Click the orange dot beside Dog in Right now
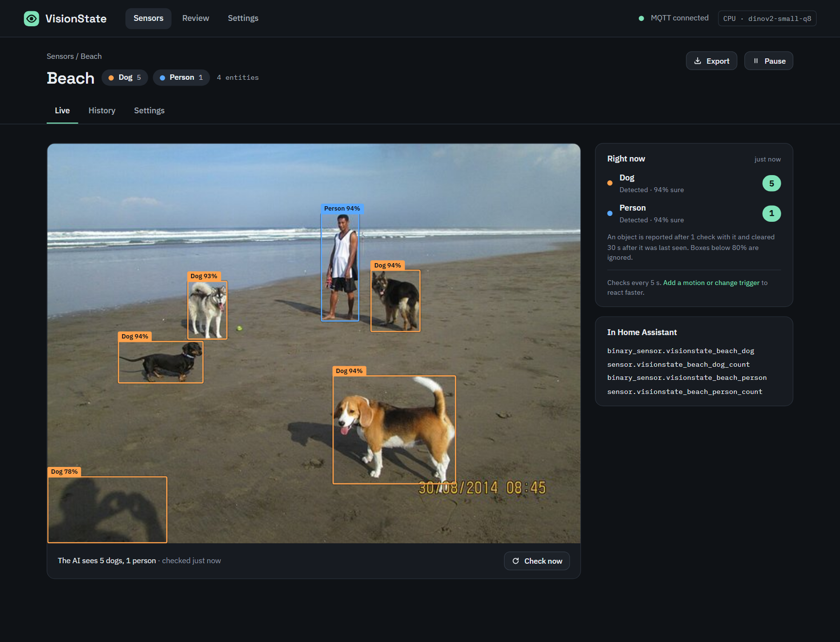 (610, 183)
